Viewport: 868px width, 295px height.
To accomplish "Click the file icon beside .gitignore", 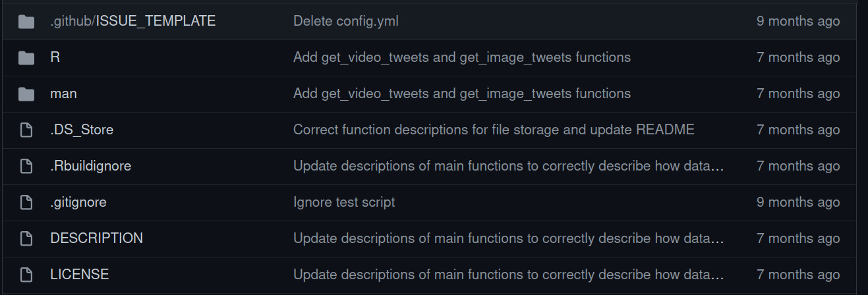I will (x=26, y=203).
